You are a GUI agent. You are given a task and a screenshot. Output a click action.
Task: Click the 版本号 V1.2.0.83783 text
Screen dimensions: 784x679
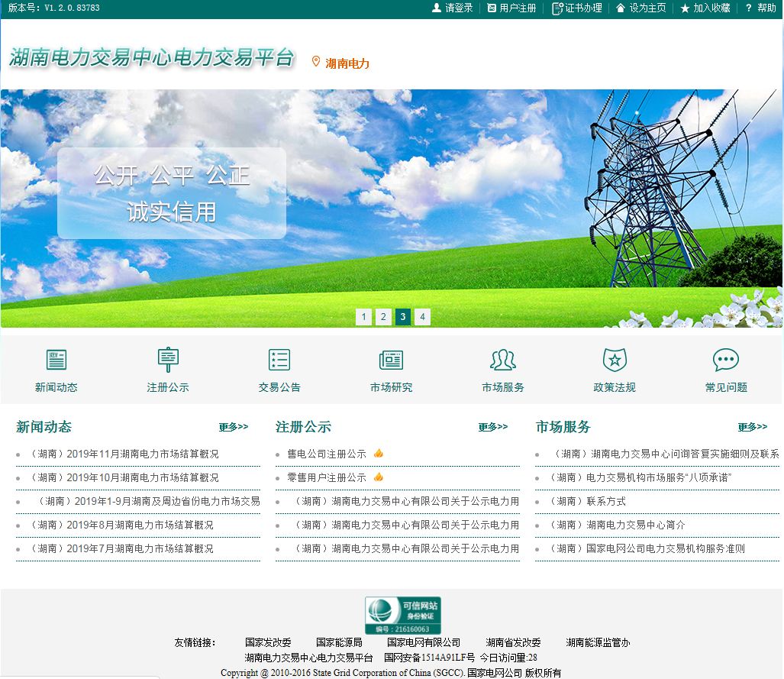tap(54, 8)
